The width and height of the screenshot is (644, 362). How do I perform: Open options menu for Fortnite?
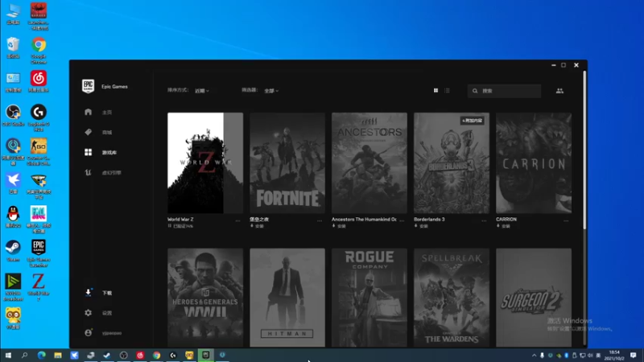point(320,220)
